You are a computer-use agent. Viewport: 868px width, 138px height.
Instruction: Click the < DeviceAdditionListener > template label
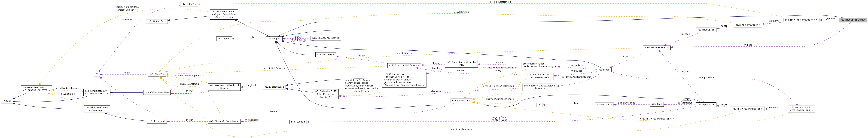pyautogui.click(x=500, y=99)
